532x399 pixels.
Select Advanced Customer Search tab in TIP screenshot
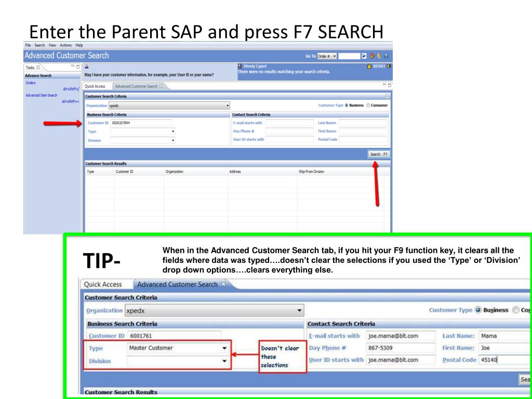[177, 284]
